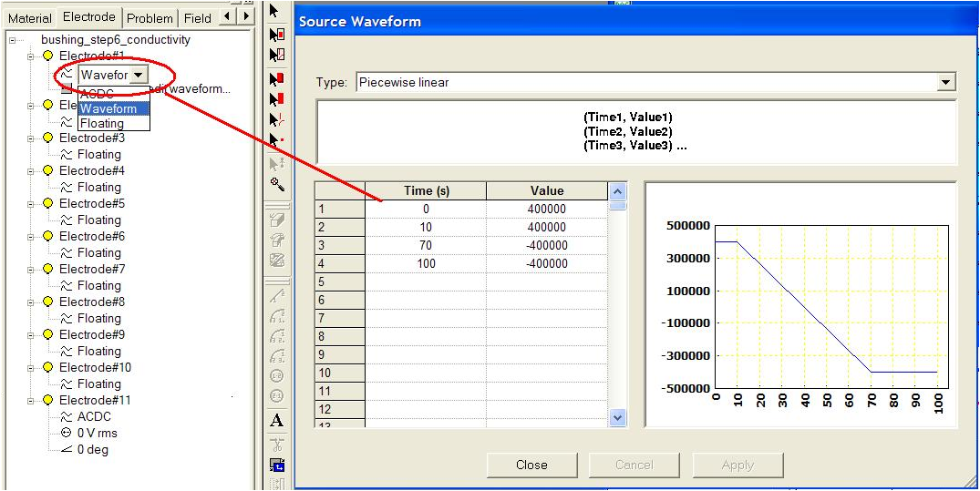Screen dimensions: 980x491
Task: Open the Waveform combo box arrow under Electrode#1
Action: [x=138, y=75]
